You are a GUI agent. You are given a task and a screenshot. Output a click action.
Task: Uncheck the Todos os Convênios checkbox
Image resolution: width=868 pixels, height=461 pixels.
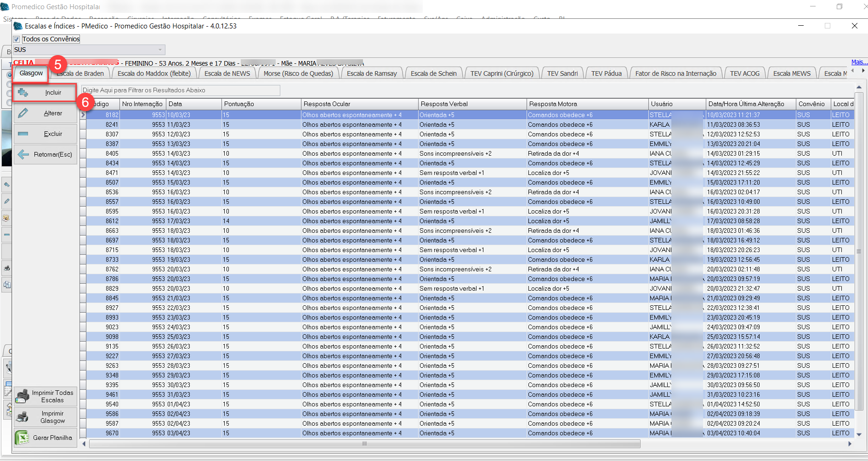click(x=17, y=39)
